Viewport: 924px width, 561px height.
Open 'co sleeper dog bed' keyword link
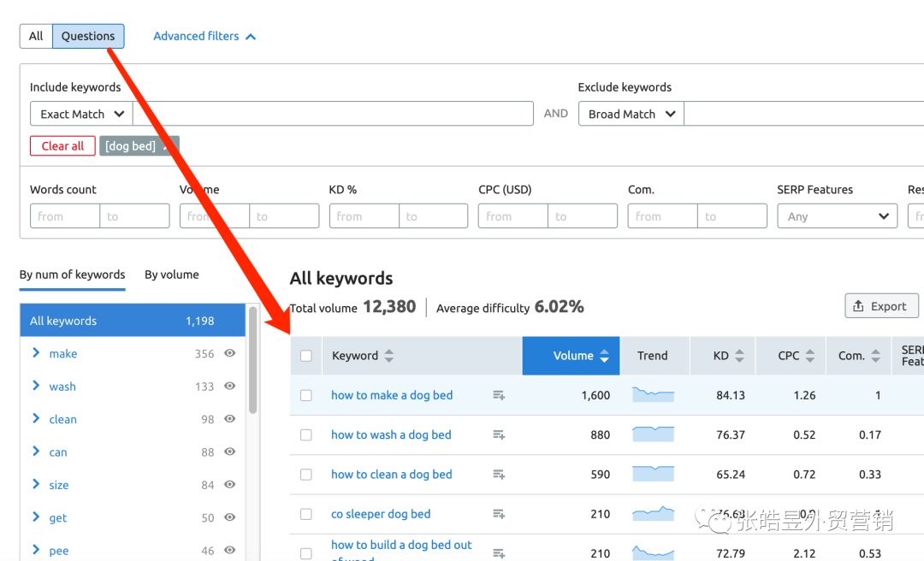(x=381, y=514)
